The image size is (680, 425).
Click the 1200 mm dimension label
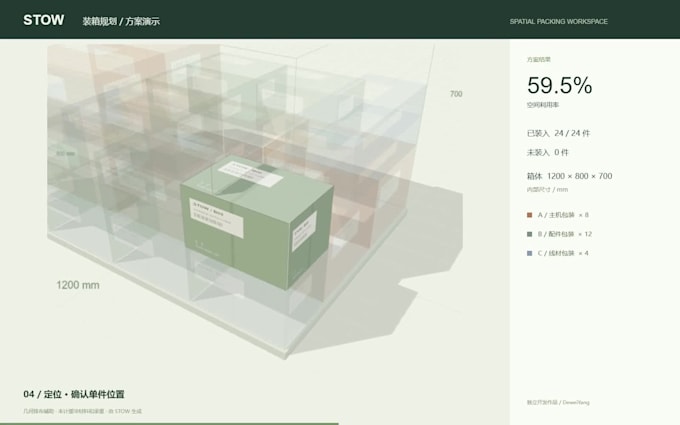78,285
